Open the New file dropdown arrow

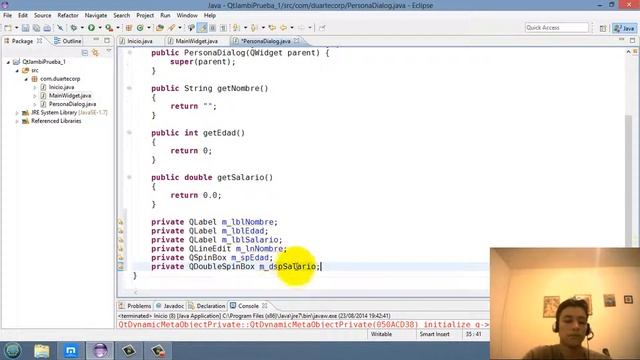pyautogui.click(x=16, y=28)
